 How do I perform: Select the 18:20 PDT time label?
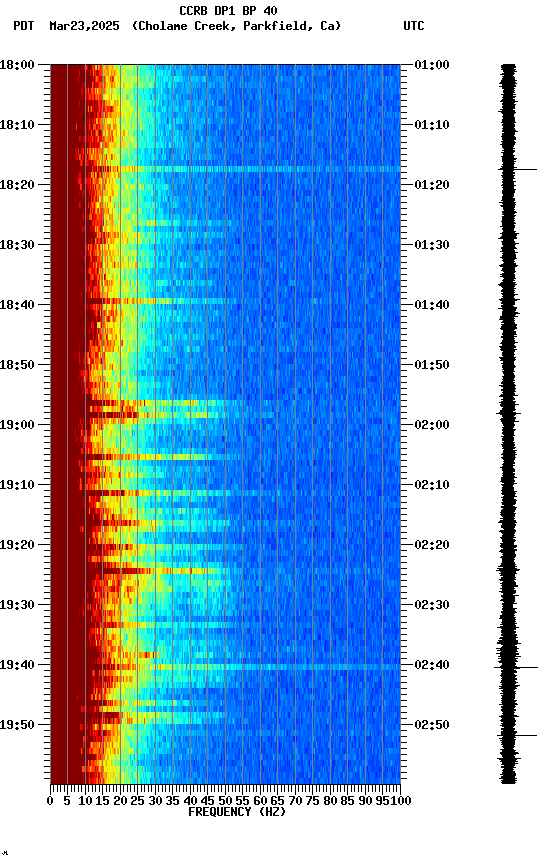tap(17, 185)
